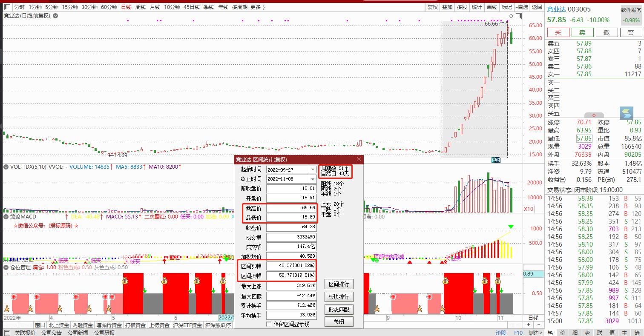Viewport: 644px width, 336px height.
Task: Click the 标记 toolbar button
Action: [x=507, y=7]
